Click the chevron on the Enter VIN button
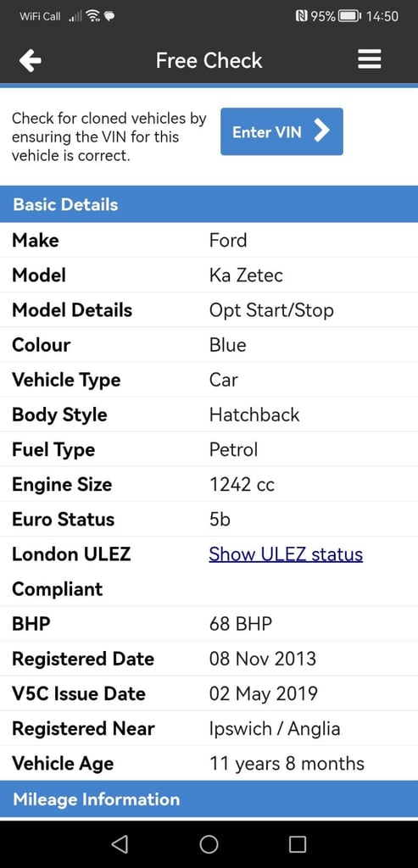This screenshot has width=418, height=868. 321,131
